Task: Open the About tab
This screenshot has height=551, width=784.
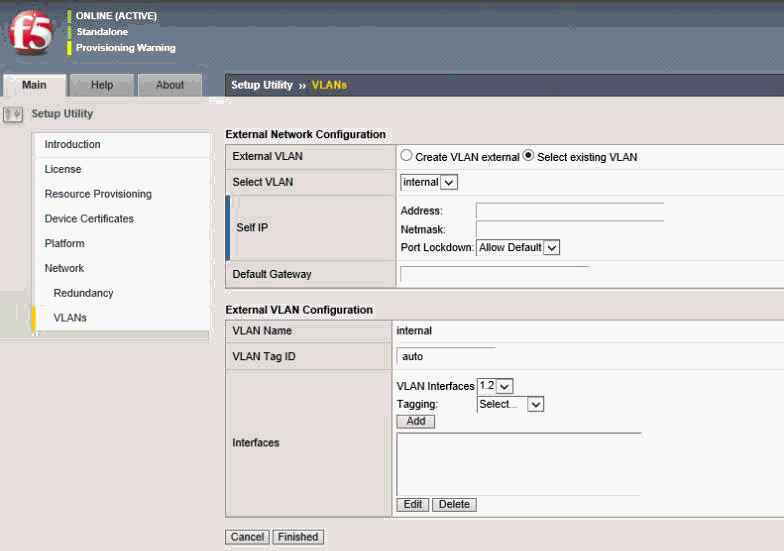Action: coord(169,85)
